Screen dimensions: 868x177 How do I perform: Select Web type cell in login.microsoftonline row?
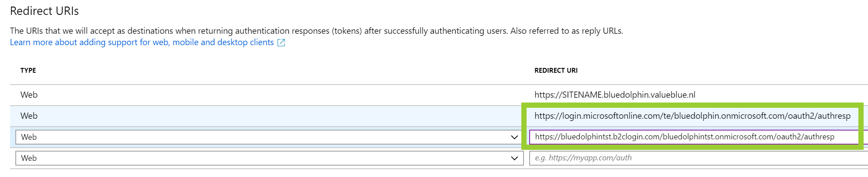pos(29,116)
